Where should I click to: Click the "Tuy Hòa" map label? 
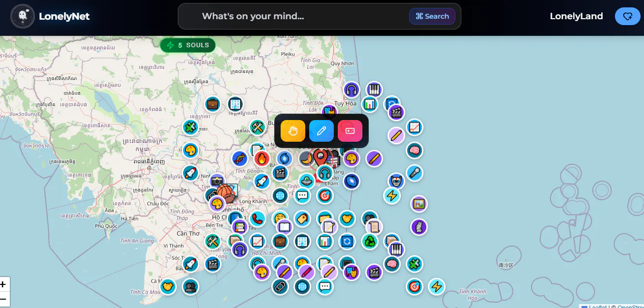point(345,104)
